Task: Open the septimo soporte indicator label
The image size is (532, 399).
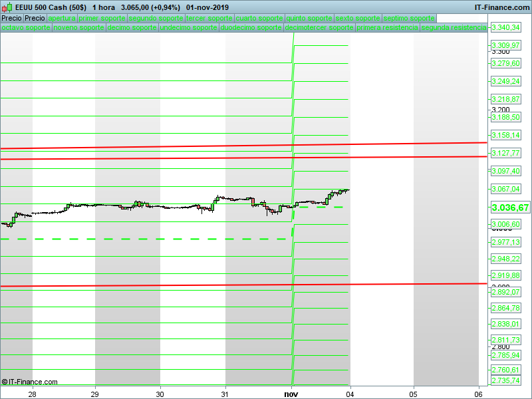Action: coord(409,19)
